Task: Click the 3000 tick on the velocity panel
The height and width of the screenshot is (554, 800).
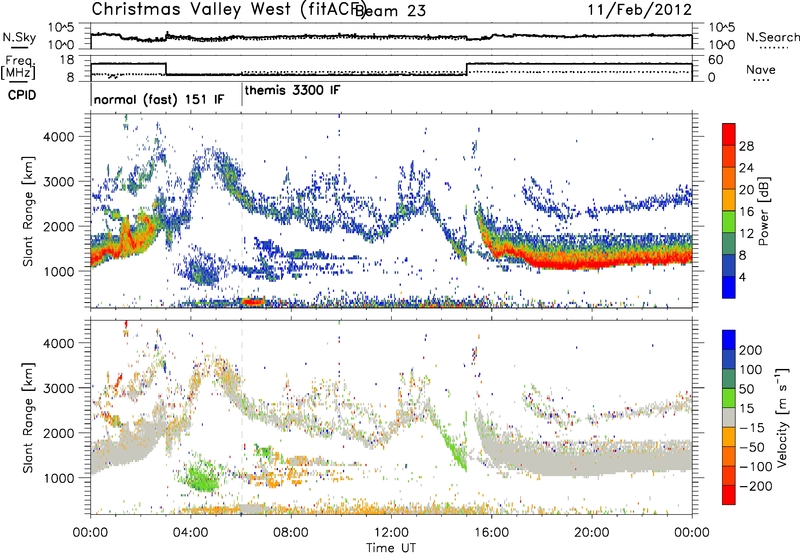Action: tap(59, 388)
